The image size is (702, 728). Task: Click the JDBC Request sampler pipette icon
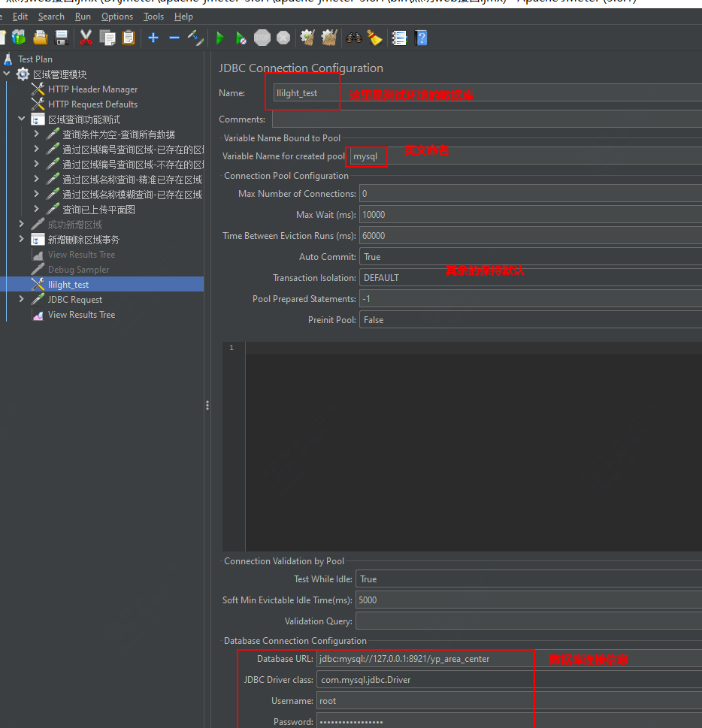tap(38, 299)
